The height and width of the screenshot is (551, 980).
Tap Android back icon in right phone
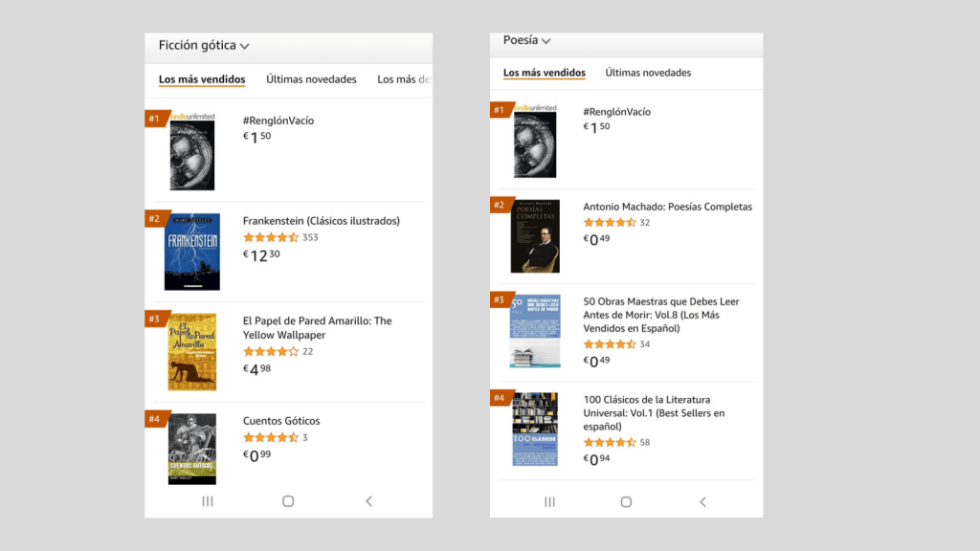click(702, 502)
